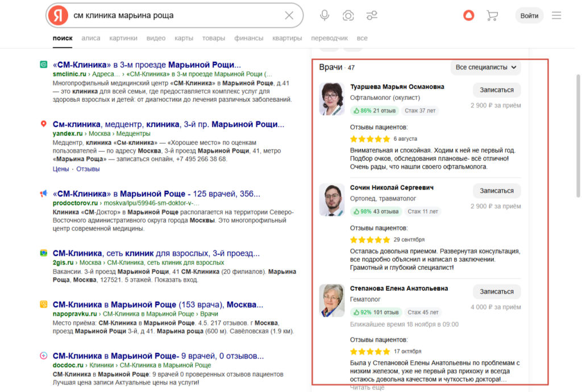Image resolution: width=582 pixels, height=392 pixels.
Task: Click 86% 21 отзыв rating badge
Action: pyautogui.click(x=375, y=111)
